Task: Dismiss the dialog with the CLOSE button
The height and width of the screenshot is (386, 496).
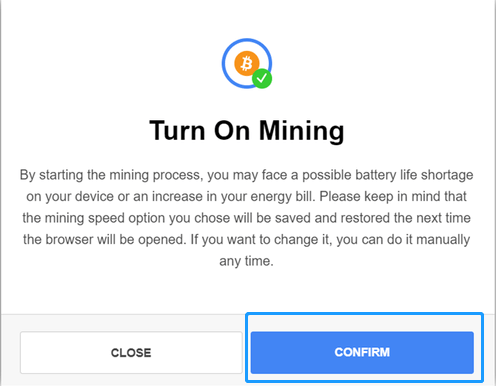Action: coord(131,352)
